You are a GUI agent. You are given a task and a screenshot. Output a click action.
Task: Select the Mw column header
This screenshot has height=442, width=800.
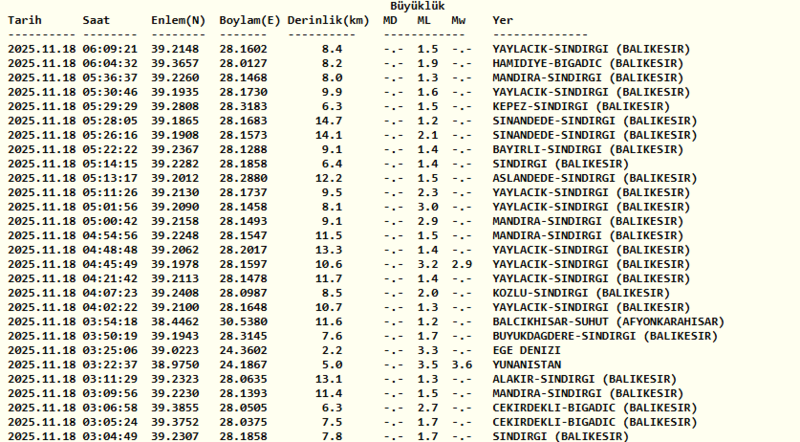[458, 20]
